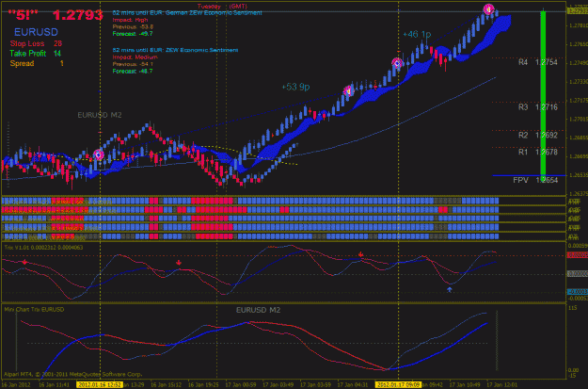
Task: Click the Trix V1.01 indicator label
Action: [43, 248]
